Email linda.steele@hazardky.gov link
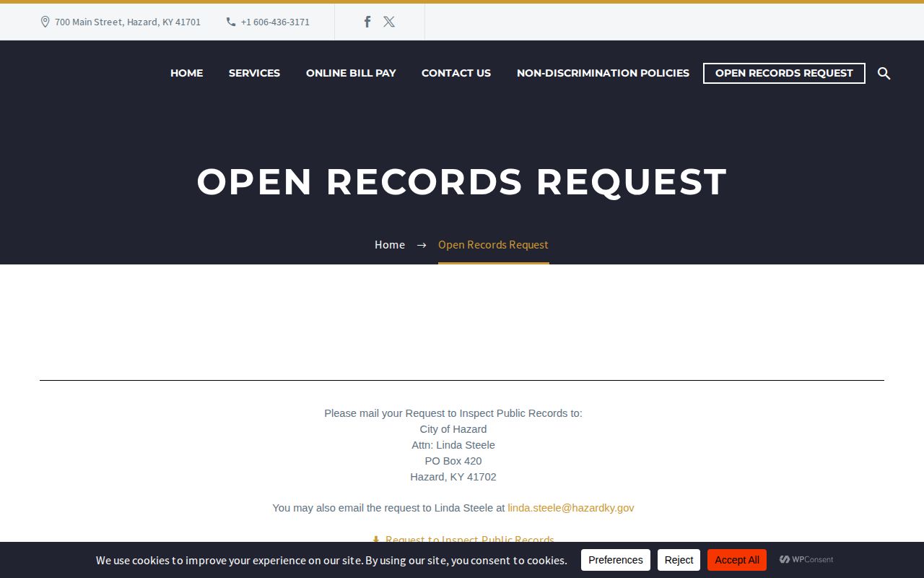The width and height of the screenshot is (924, 578). click(571, 508)
